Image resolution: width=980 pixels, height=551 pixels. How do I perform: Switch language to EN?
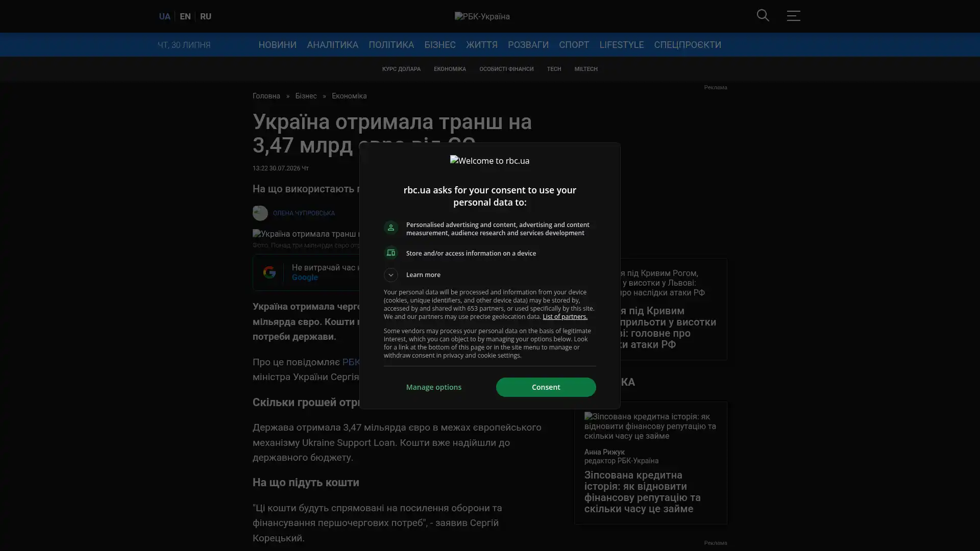point(185,16)
